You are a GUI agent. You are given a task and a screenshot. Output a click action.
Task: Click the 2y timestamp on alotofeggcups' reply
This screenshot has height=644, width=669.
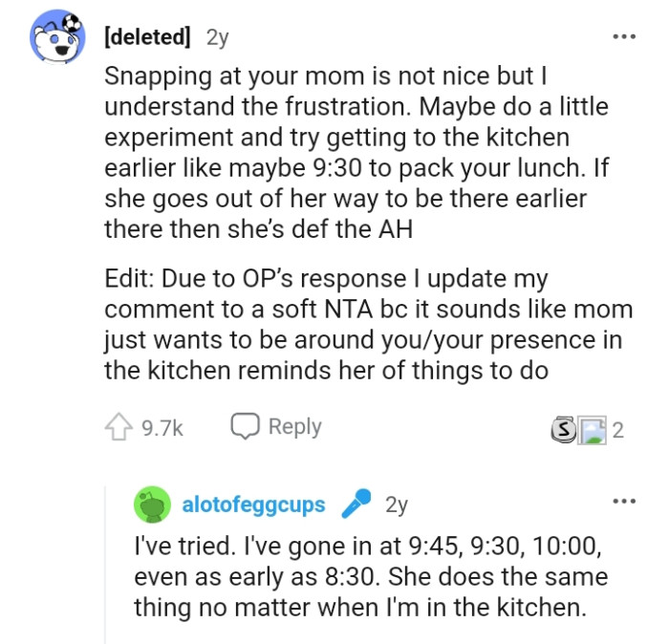pos(396,504)
